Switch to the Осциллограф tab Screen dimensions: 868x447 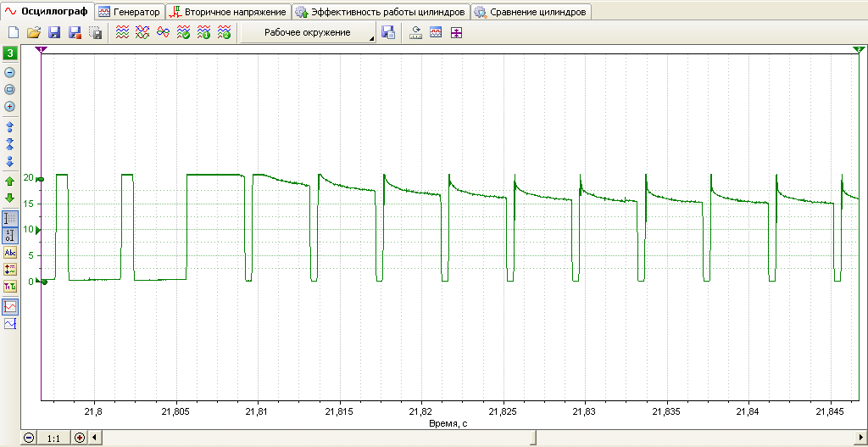pyautogui.click(x=47, y=11)
